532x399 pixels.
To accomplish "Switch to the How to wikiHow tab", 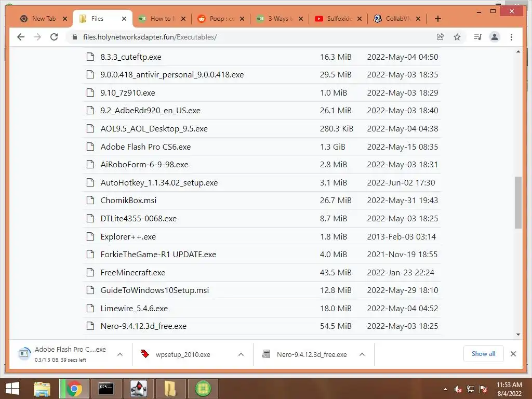I will pos(157,19).
